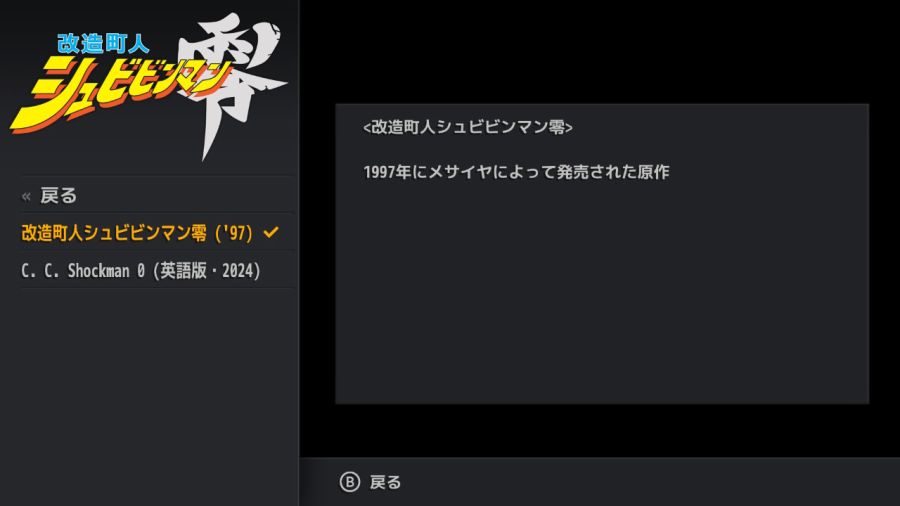
Task: Click the yellow シュビビンマン logo text
Action: click(123, 92)
